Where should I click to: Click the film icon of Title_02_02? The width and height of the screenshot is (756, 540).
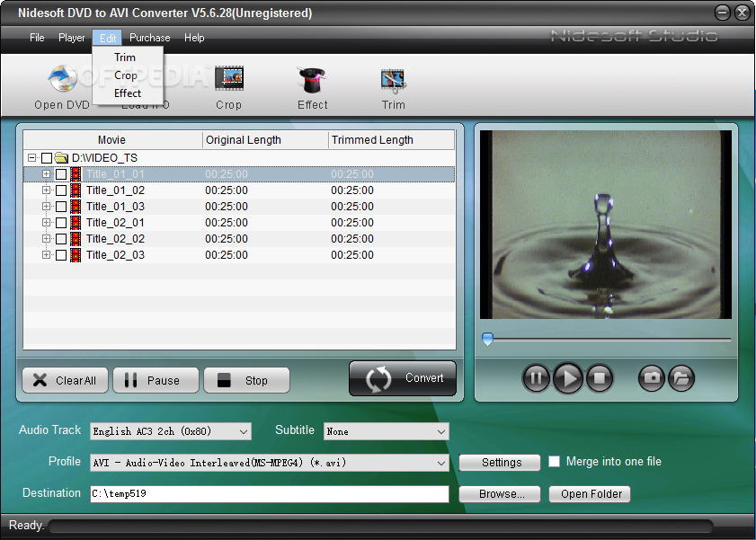point(76,238)
